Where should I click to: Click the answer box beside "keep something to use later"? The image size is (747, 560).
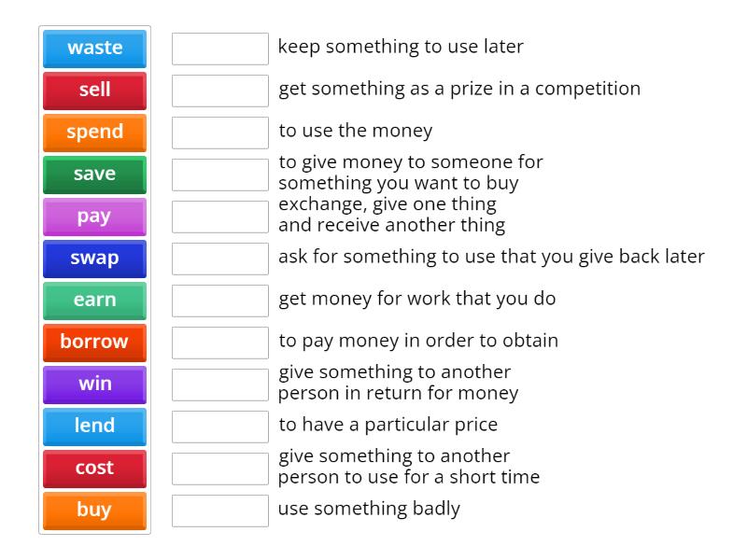point(219,46)
